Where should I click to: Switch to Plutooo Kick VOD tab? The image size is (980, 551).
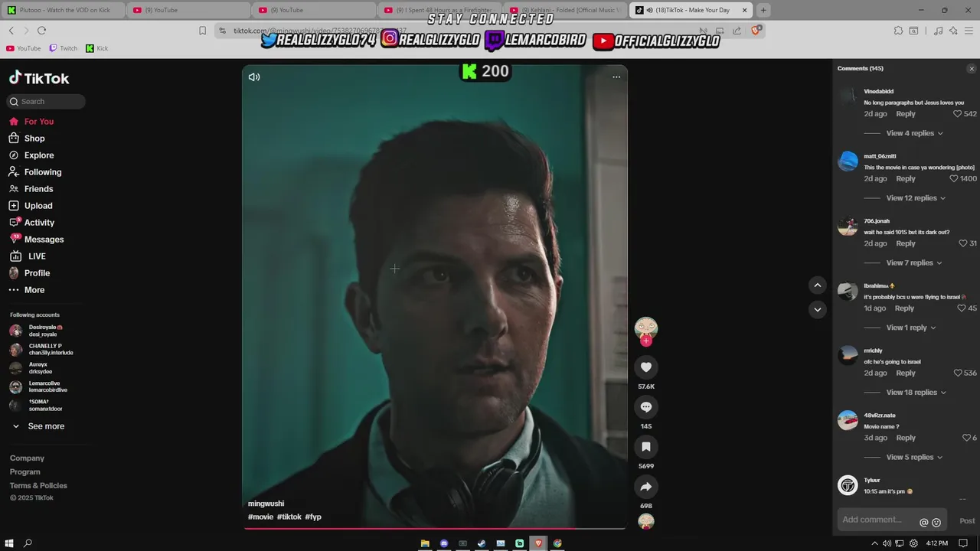62,10
